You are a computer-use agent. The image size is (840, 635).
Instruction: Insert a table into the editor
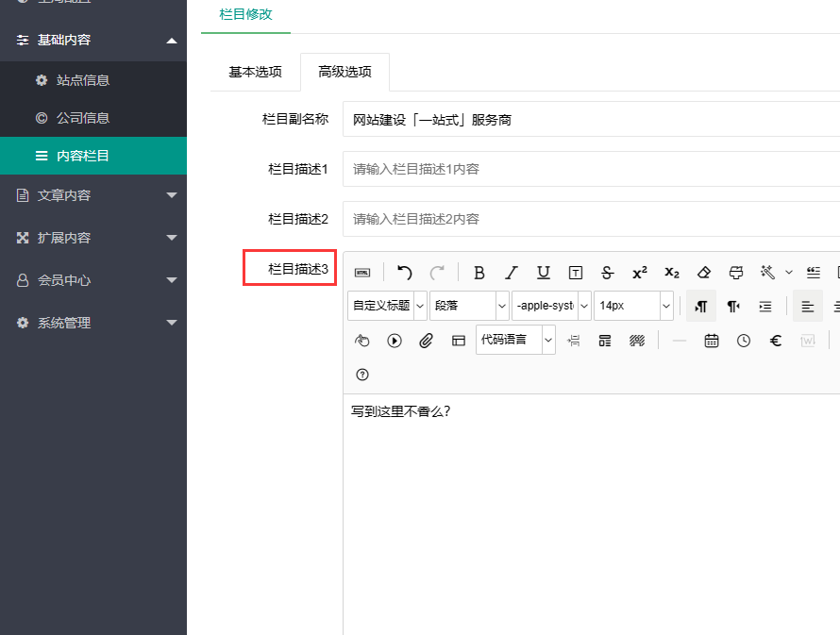click(458, 340)
